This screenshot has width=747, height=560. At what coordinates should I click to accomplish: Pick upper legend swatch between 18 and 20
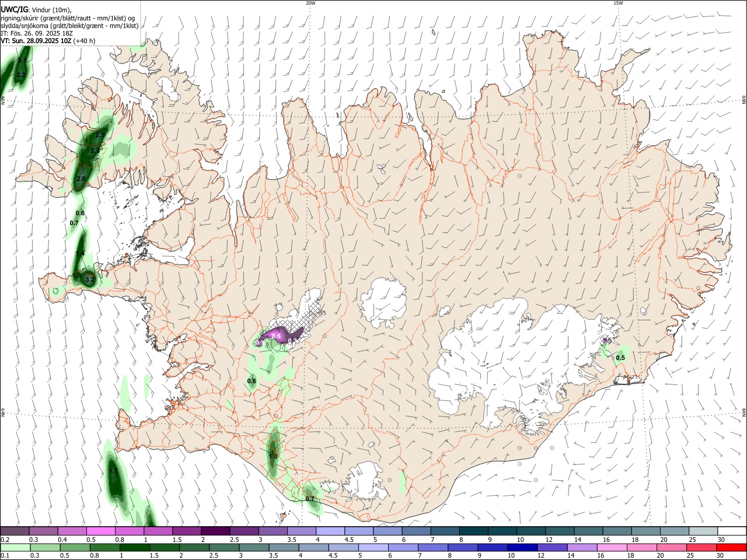click(x=645, y=531)
